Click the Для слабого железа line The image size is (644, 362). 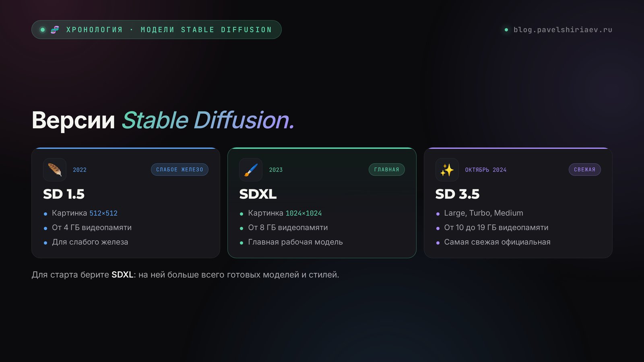click(90, 242)
